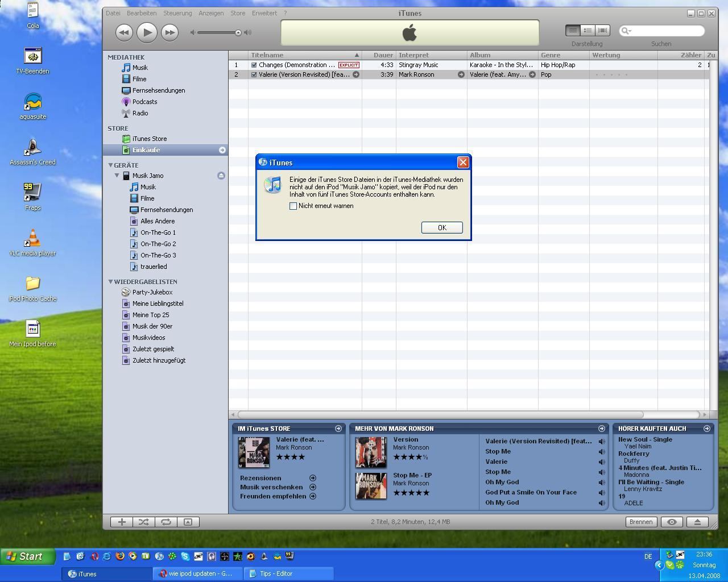Click the Brennen button
The height and width of the screenshot is (582, 728).
tap(641, 522)
